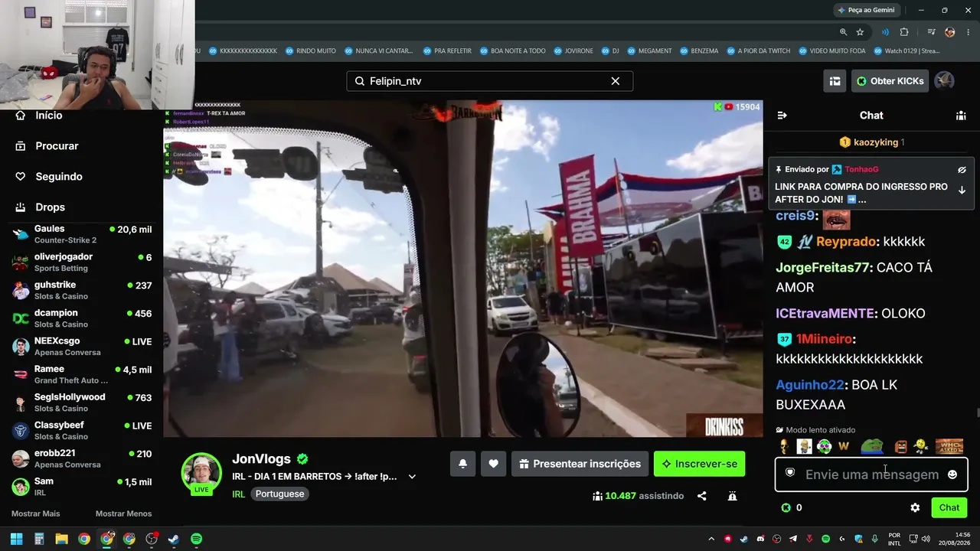Image resolution: width=980 pixels, height=551 pixels.
Task: Open the SegIsHollywood channel
Action: [x=82, y=403]
